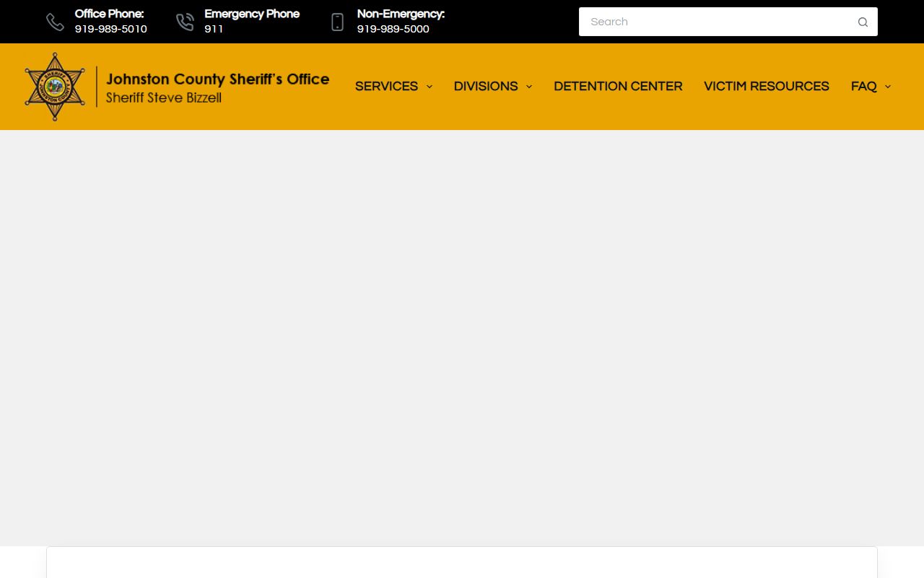Click the Johnston County Sheriff's Office title
Viewport: 924px width, 578px height.
217,79
